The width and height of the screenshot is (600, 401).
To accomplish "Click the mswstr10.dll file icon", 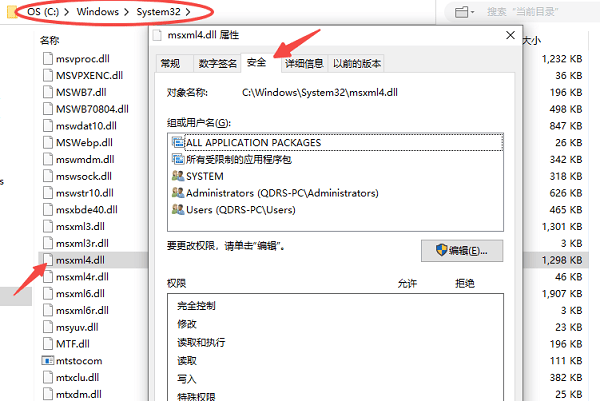I will coord(48,193).
